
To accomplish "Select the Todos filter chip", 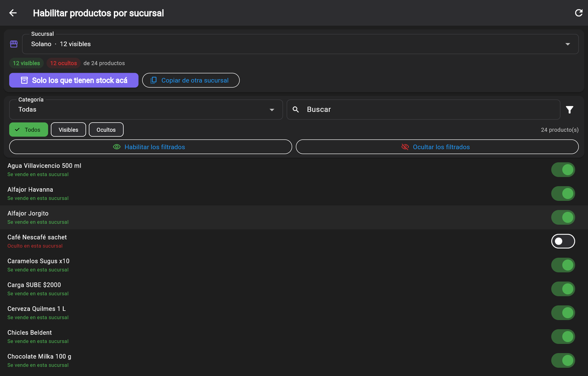I will coord(29,130).
